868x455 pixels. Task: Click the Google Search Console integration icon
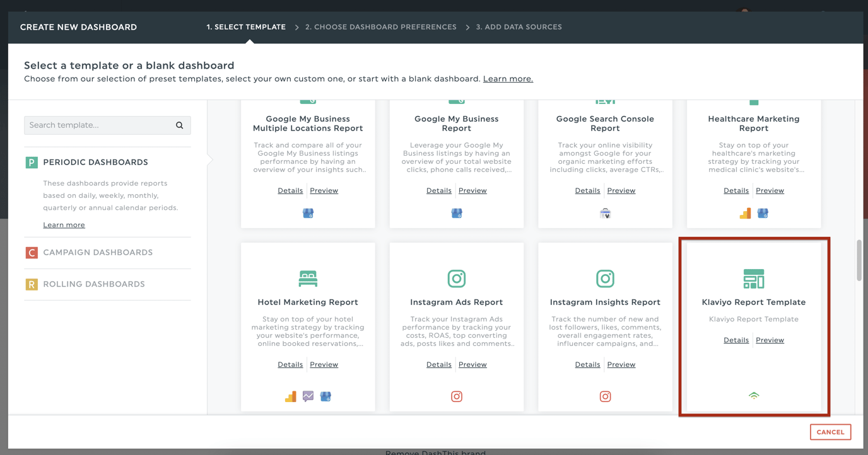coord(605,214)
